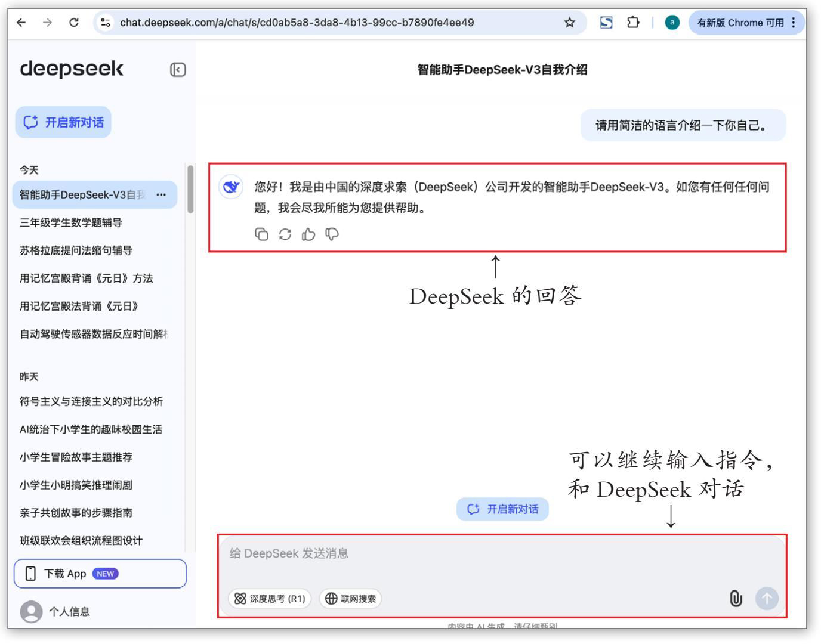Reload the page with the refresh icon

click(x=73, y=23)
